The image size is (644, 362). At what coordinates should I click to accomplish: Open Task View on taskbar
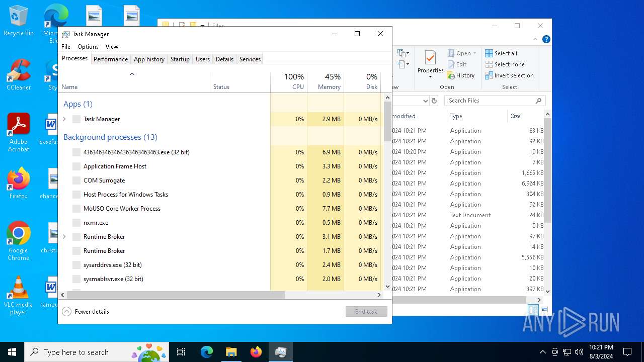(181, 352)
